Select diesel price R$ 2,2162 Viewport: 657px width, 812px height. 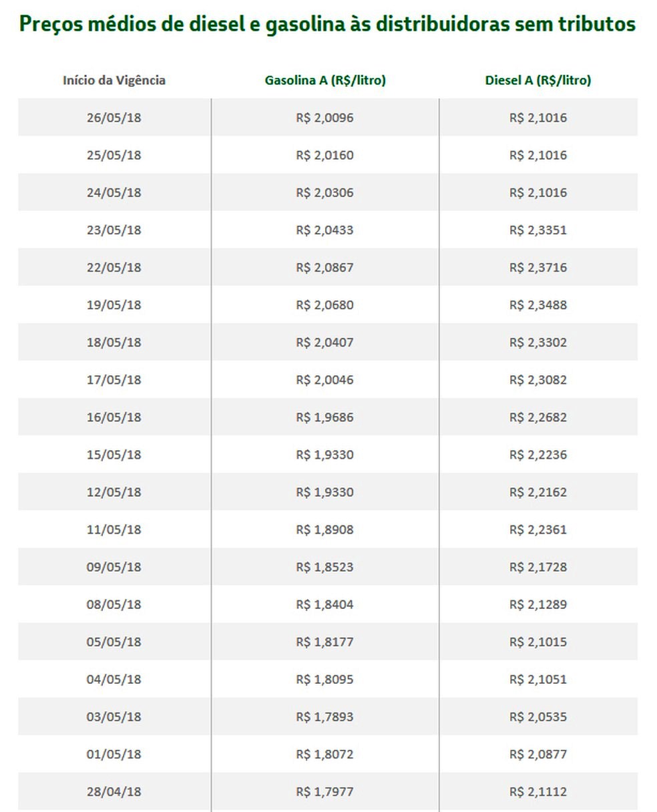click(x=537, y=492)
